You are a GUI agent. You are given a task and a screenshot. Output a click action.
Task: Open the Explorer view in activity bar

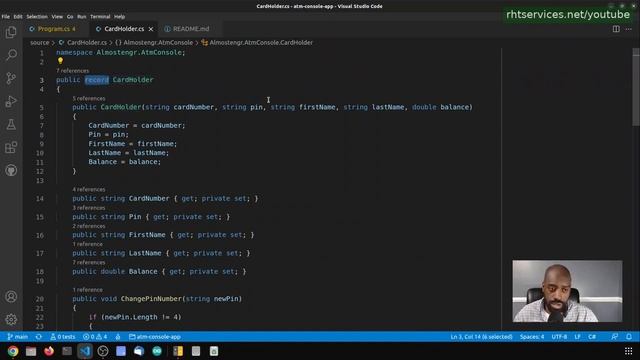(x=11, y=32)
